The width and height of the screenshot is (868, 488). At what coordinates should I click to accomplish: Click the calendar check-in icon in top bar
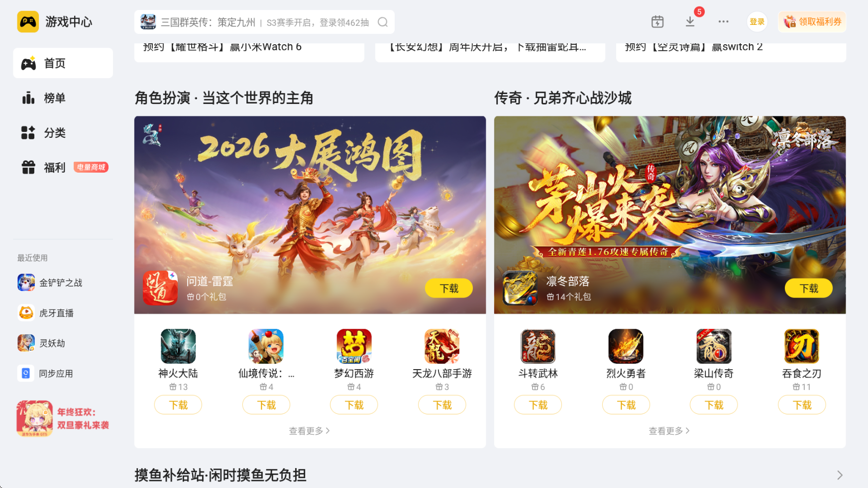point(657,22)
